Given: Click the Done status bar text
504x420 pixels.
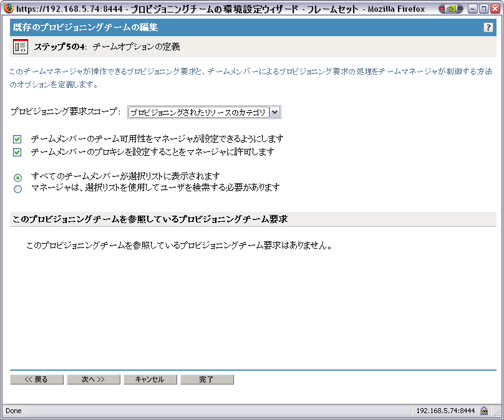Looking at the screenshot, I should (14, 411).
